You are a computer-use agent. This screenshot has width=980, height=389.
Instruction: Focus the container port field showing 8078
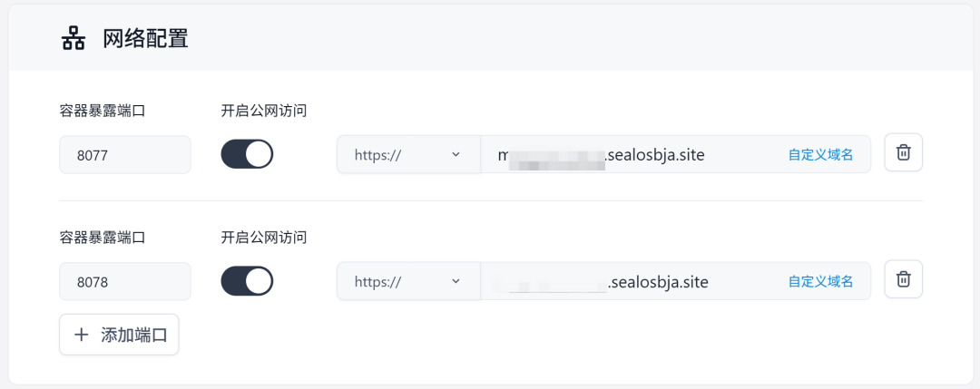(x=124, y=282)
